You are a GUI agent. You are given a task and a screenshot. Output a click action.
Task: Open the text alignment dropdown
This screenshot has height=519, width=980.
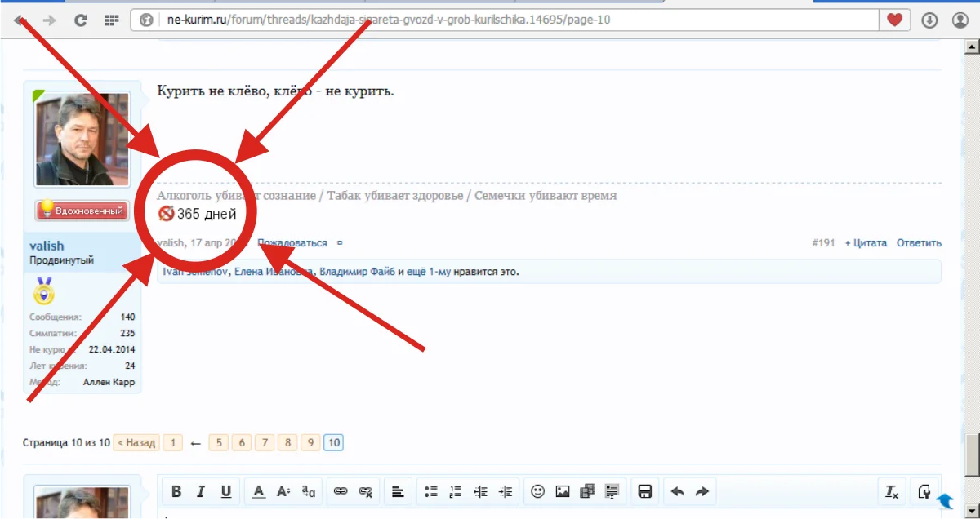pyautogui.click(x=398, y=491)
